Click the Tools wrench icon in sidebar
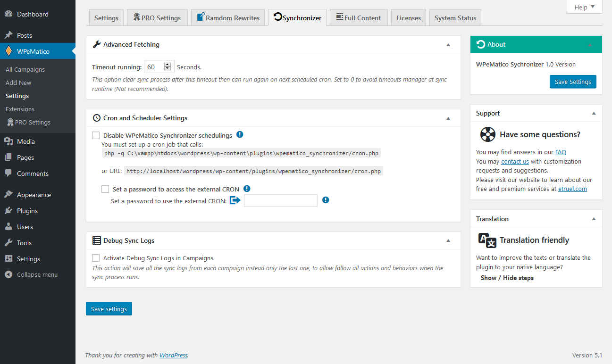The height and width of the screenshot is (364, 612). [8, 243]
